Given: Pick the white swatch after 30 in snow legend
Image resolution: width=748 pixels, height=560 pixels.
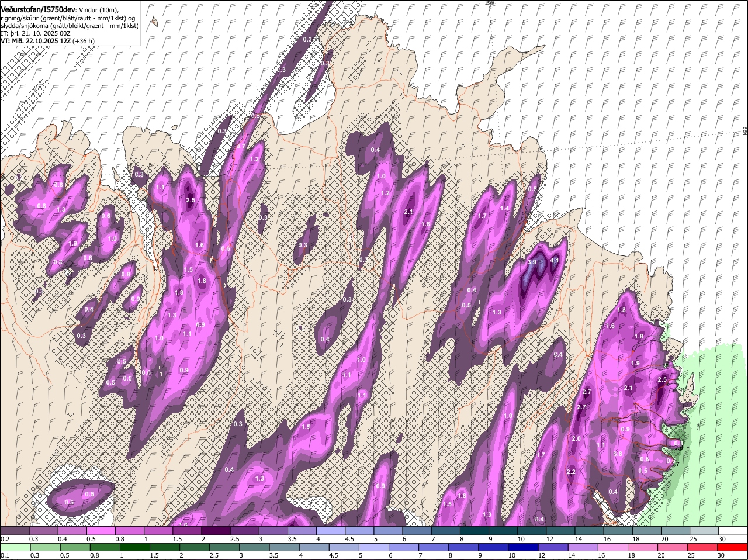Looking at the screenshot, I should tap(733, 531).
